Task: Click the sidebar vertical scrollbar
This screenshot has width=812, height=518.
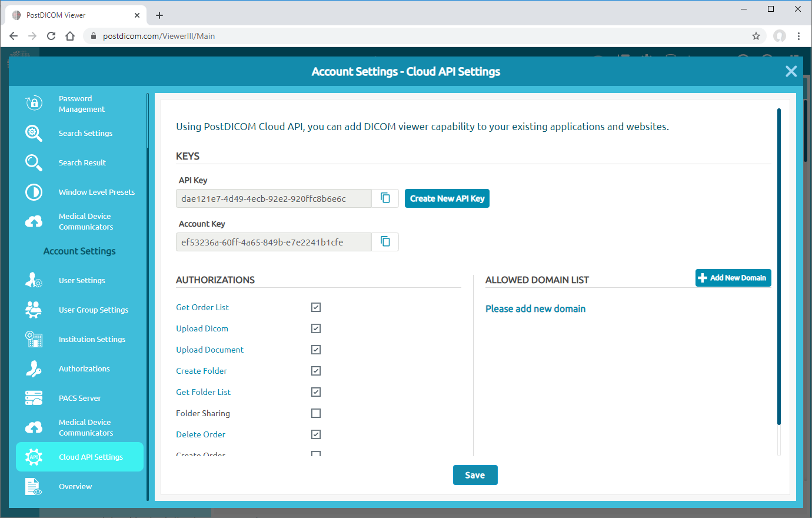Action: (x=148, y=296)
